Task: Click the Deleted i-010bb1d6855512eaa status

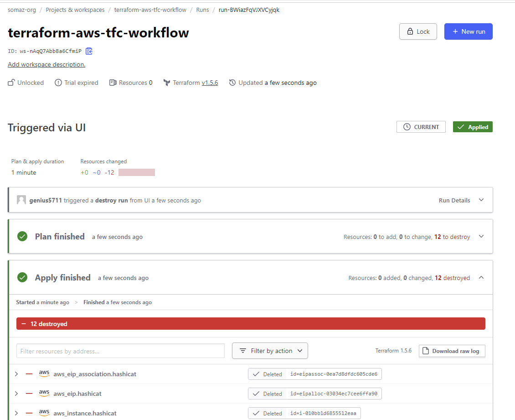Action: [x=304, y=414]
